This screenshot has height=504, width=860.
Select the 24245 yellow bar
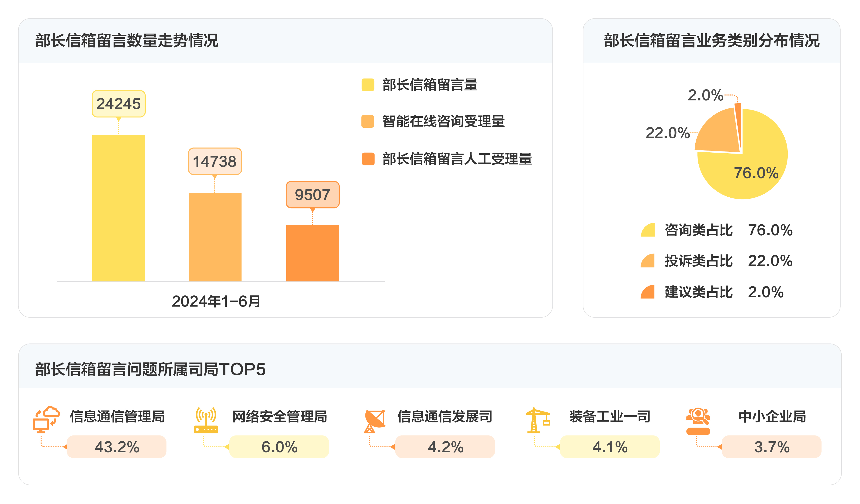tap(119, 208)
